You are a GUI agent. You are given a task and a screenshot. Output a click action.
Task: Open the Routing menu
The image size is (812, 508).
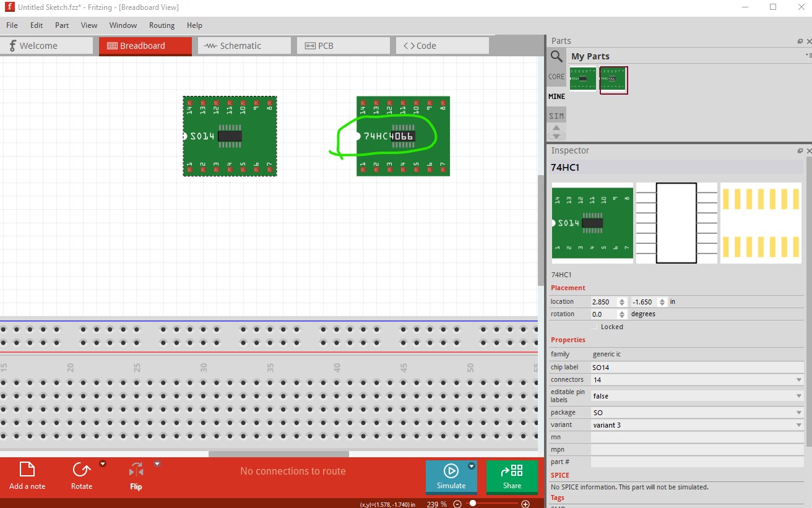tap(162, 25)
